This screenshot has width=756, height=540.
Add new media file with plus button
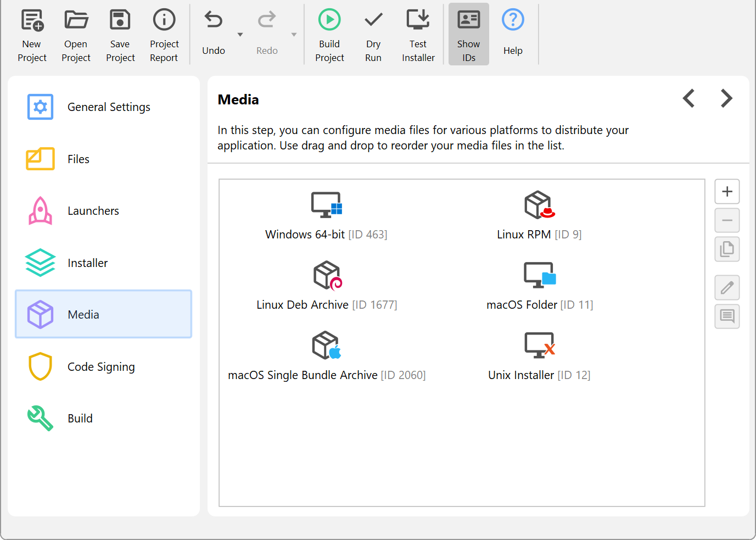727,192
